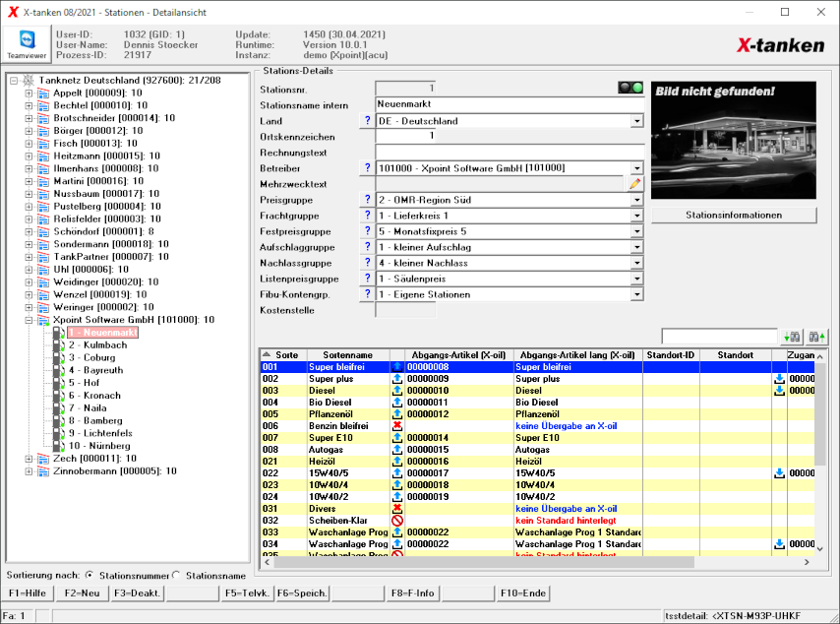Click the upload icon in Super bleifrei row
The image size is (840, 624).
397,367
